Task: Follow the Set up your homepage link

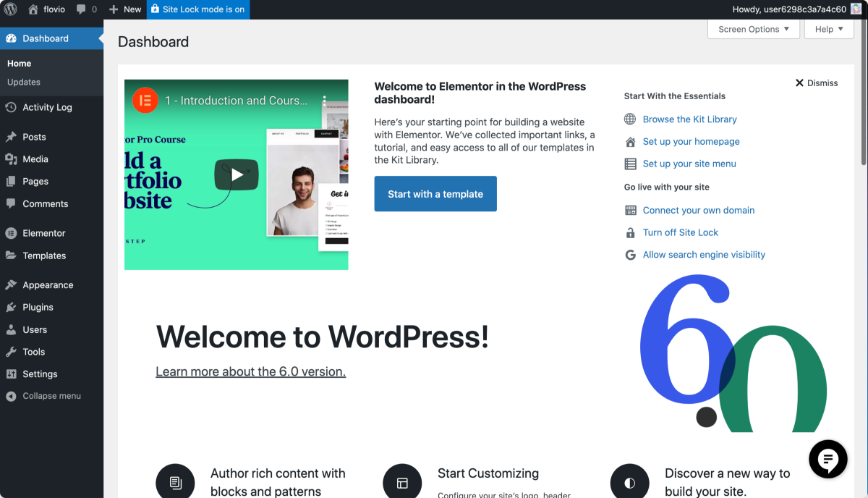Action: pyautogui.click(x=692, y=142)
